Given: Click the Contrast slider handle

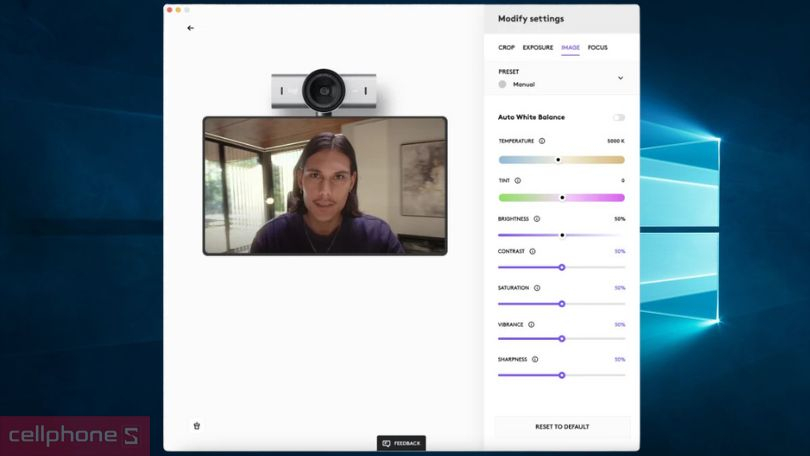Looking at the screenshot, I should [562, 268].
